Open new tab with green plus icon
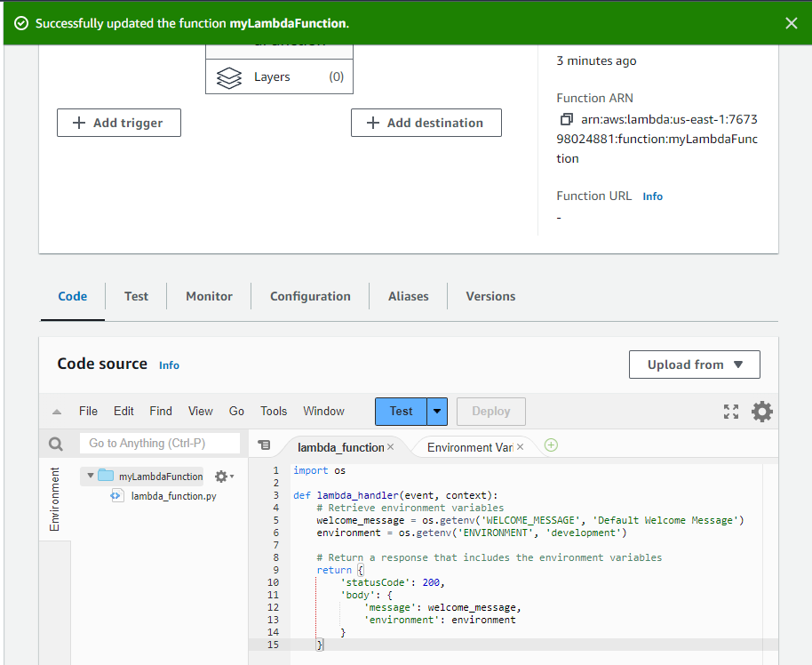This screenshot has height=665, width=812. click(x=551, y=445)
